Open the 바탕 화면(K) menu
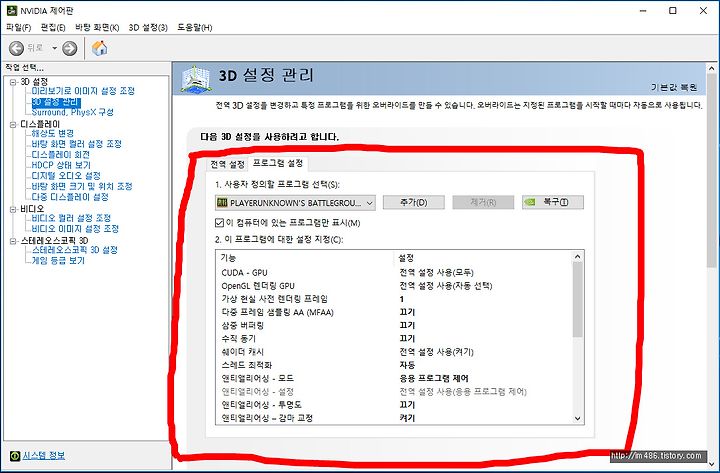This screenshot has width=720, height=473. [x=97, y=28]
